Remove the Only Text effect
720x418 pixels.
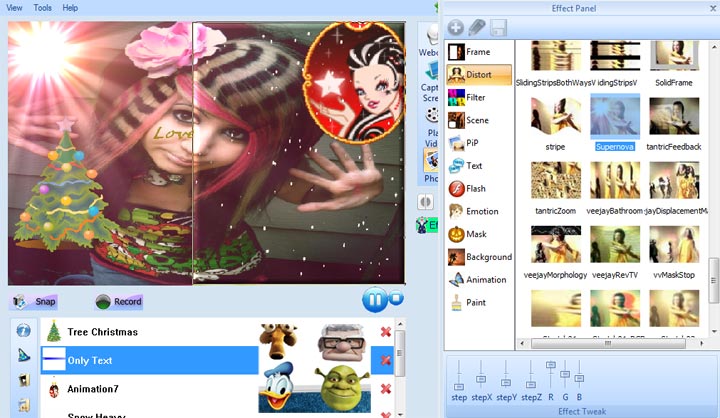tap(386, 361)
